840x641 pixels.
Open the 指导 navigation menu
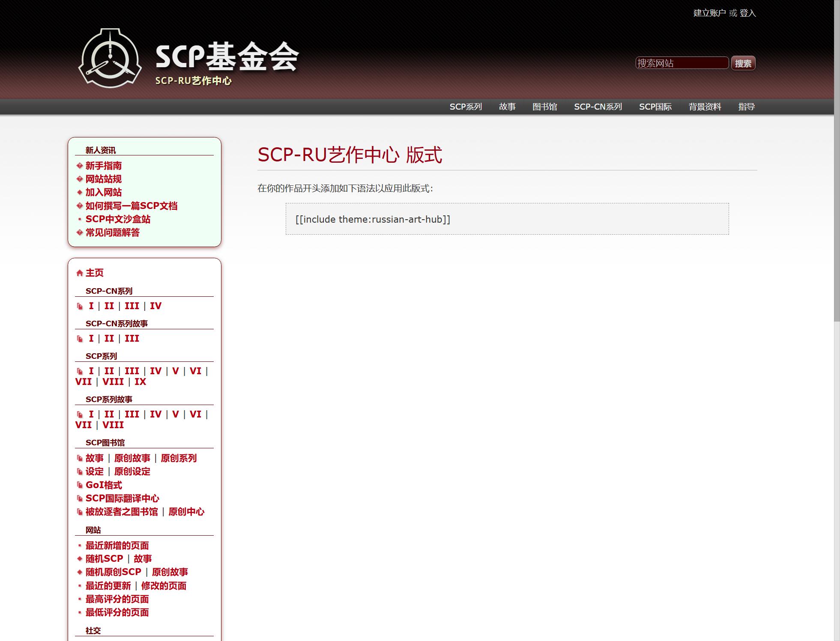point(746,107)
